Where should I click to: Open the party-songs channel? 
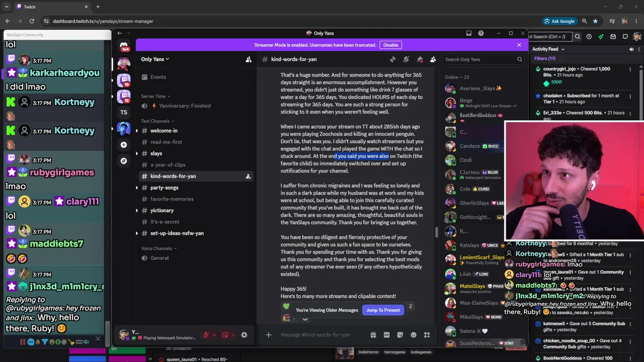click(x=195, y=188)
